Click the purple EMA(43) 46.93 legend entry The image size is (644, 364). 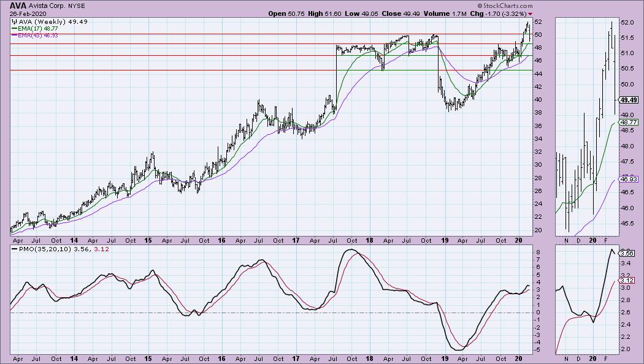(x=35, y=36)
